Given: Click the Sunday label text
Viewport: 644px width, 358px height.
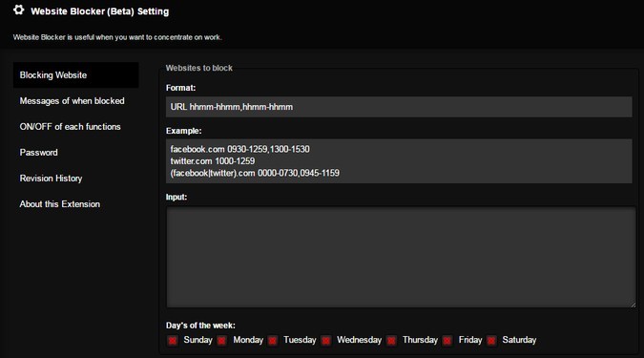Looking at the screenshot, I should [x=197, y=340].
